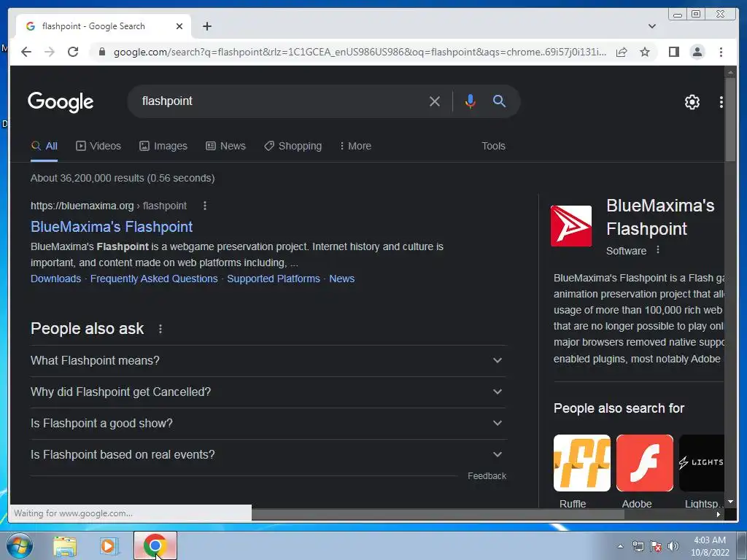Screen dimensions: 747x560
Task: Close the flashpoint Google Search tab
Action: click(179, 26)
